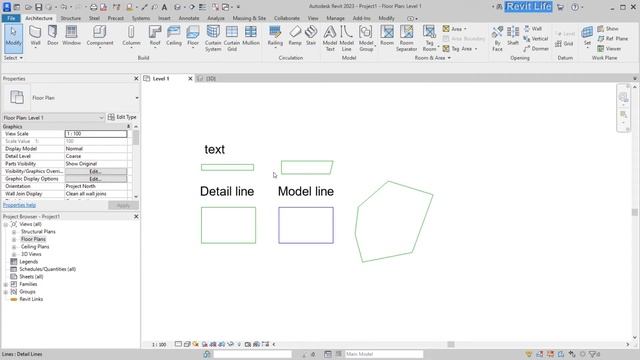
Task: Select the Mullion tool
Action: tap(251, 36)
